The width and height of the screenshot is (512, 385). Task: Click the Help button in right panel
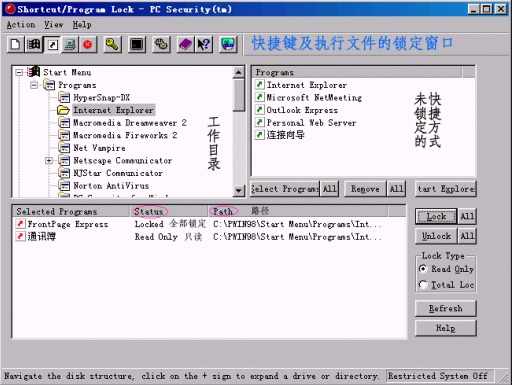(x=446, y=328)
